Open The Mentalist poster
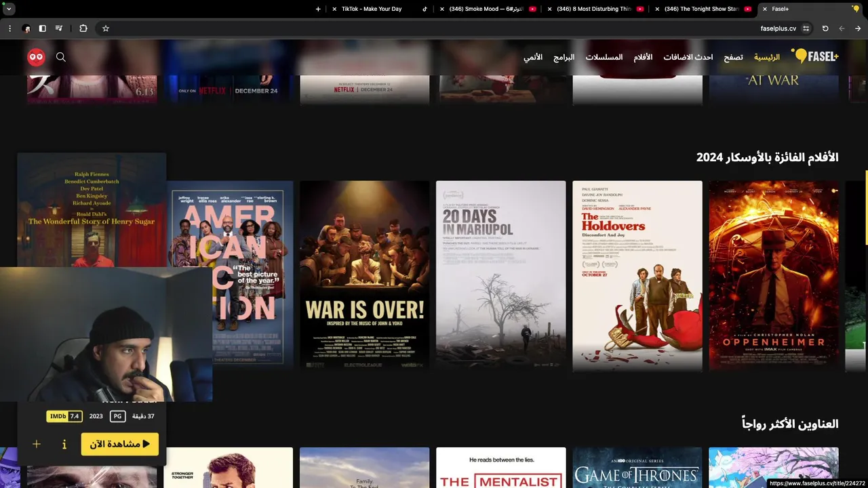 500,468
